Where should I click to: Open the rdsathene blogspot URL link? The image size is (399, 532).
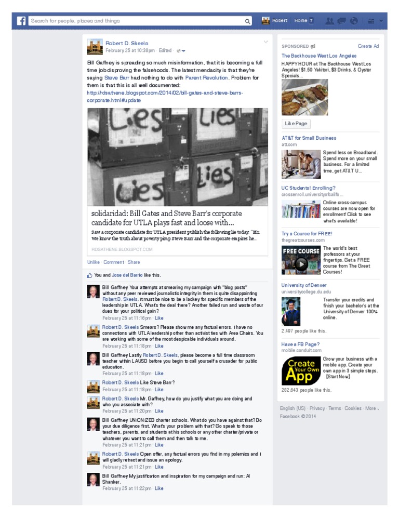165,96
